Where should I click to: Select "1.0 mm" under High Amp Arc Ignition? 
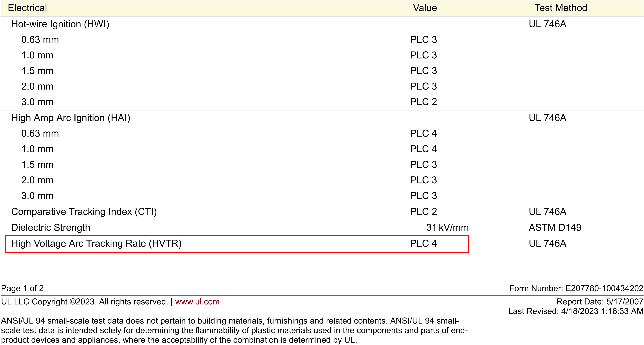(x=37, y=149)
